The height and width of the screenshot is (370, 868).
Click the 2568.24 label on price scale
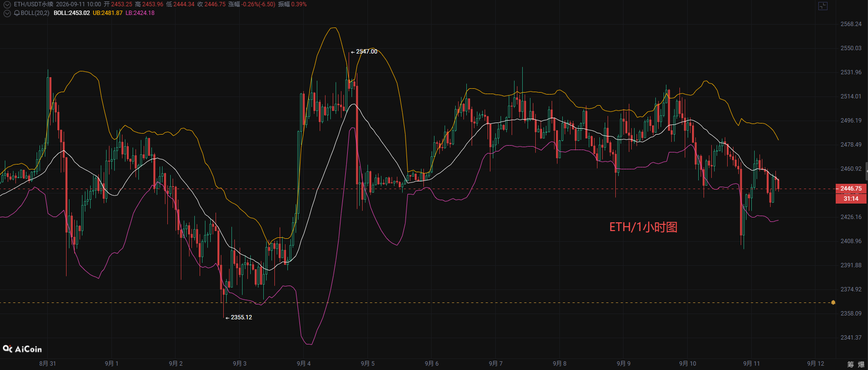click(851, 24)
